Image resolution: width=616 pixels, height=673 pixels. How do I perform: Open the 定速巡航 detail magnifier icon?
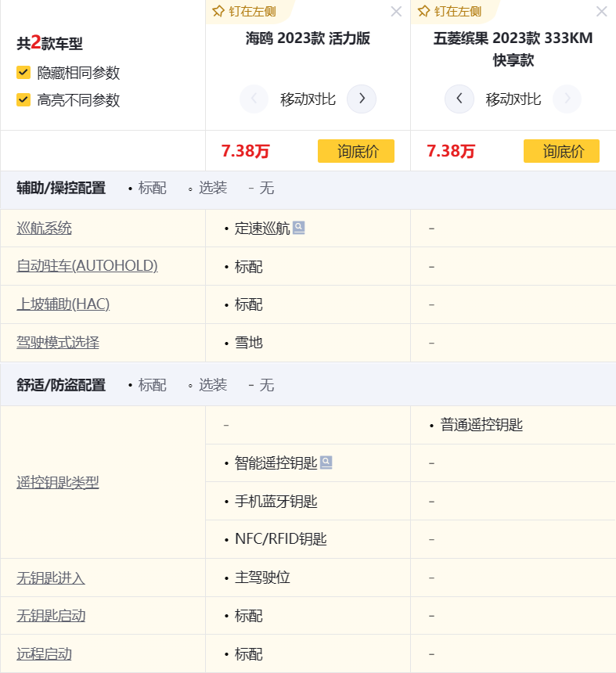pyautogui.click(x=299, y=228)
